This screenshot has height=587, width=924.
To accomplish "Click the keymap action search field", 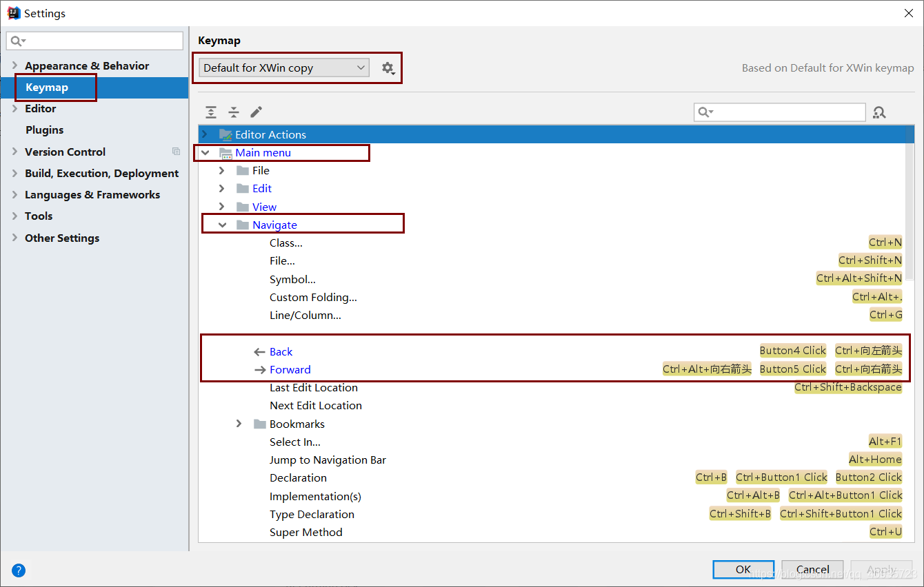I will 779,112.
